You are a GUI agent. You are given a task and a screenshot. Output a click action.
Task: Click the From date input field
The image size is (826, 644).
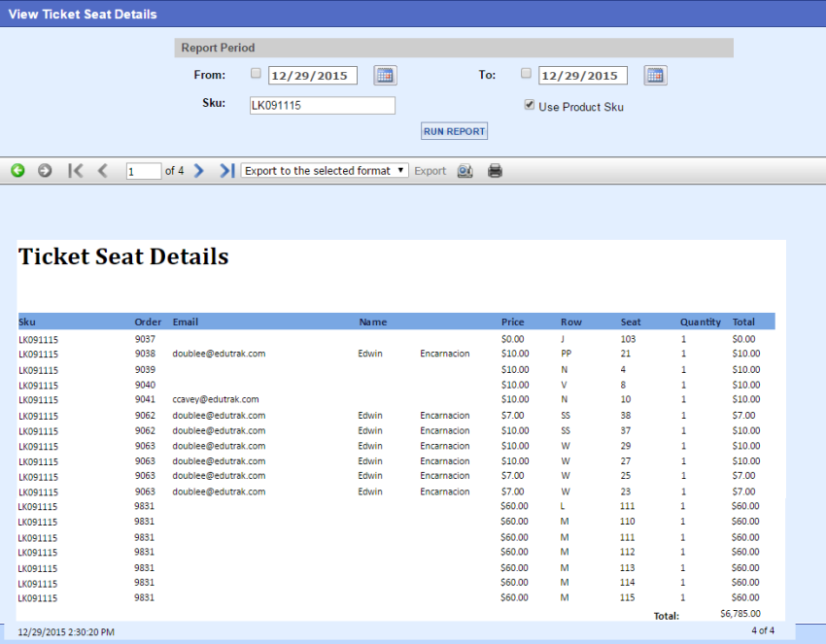pos(313,76)
